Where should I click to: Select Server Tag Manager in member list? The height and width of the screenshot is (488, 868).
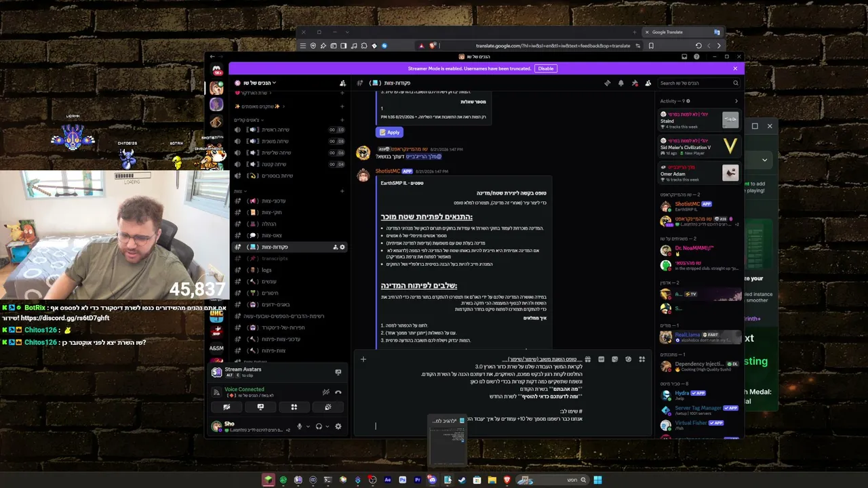(x=699, y=409)
